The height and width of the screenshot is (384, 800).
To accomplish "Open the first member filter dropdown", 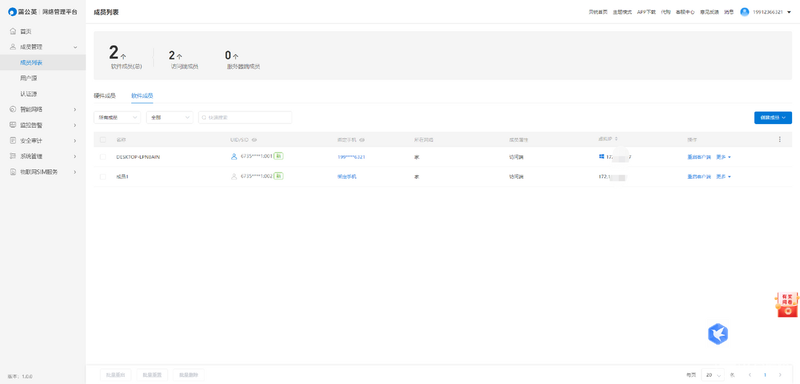I will coord(117,117).
